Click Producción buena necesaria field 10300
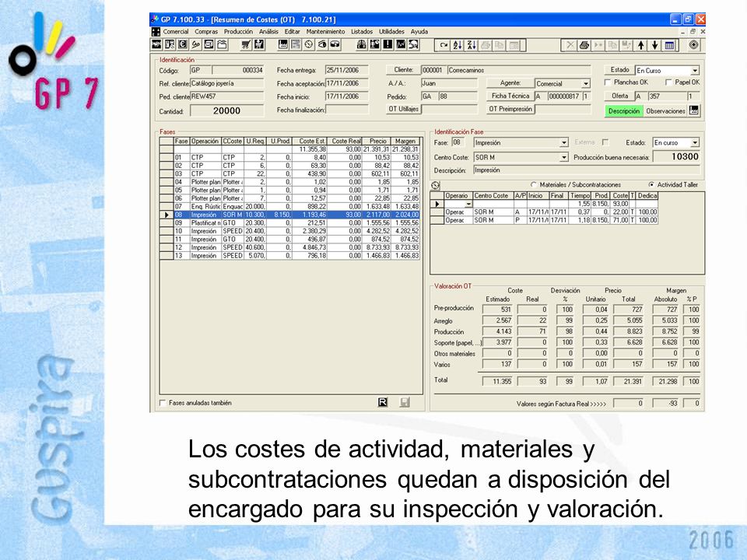 coord(676,156)
